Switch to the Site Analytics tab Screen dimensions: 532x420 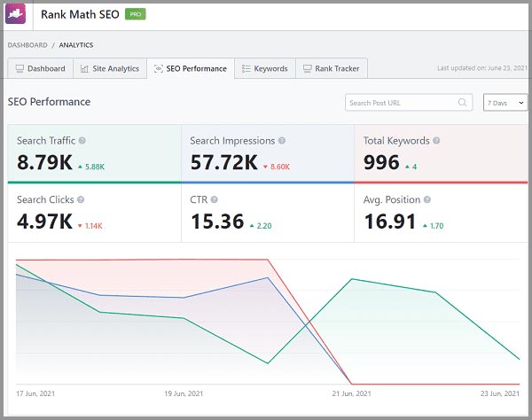tap(110, 68)
